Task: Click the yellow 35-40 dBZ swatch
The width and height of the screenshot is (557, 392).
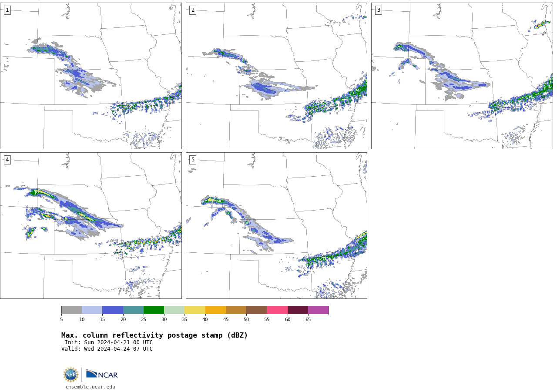Action: (x=195, y=310)
